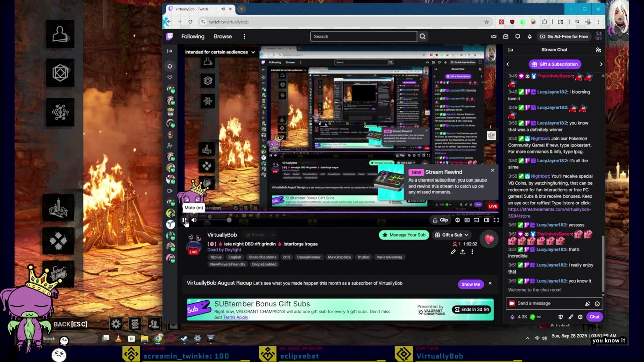Viewport: 644px width, 362px height.
Task: Click the search magnifier button
Action: [x=422, y=36]
